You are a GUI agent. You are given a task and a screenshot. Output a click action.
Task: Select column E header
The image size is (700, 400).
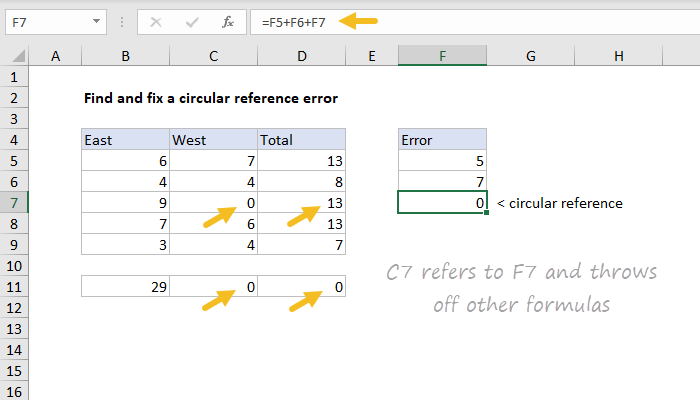click(x=372, y=56)
